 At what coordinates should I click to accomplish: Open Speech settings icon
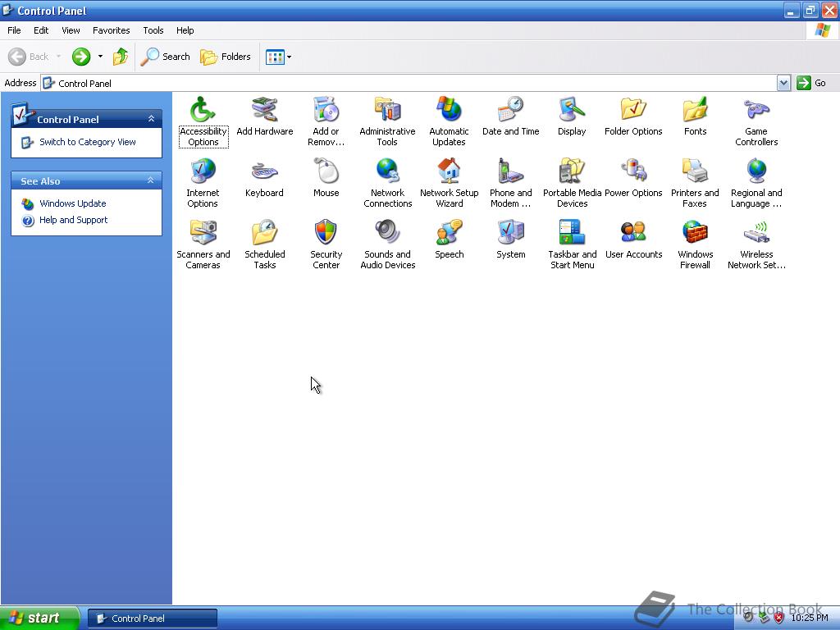[x=449, y=233]
